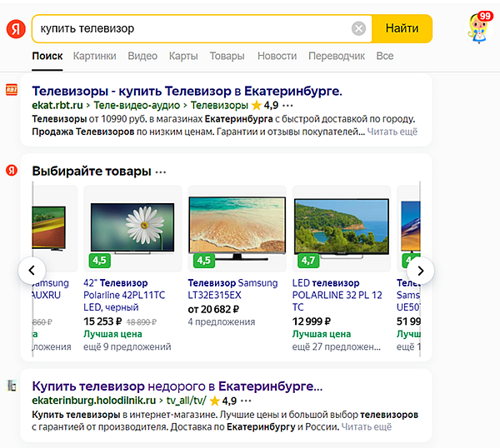Click the price 12 999 ₽
The width and height of the screenshot is (500, 448).
[312, 321]
